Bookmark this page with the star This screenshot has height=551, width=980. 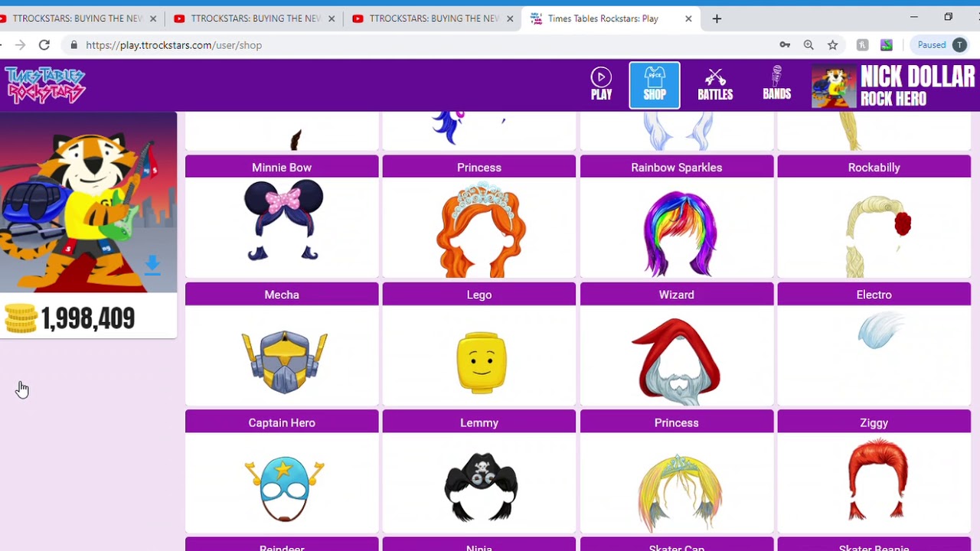tap(832, 45)
